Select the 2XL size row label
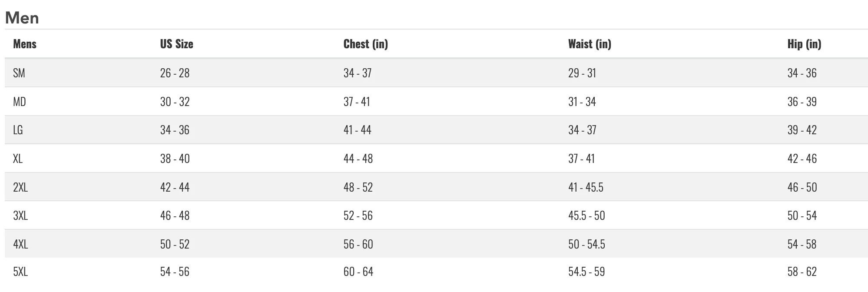868x292 pixels. [x=20, y=187]
